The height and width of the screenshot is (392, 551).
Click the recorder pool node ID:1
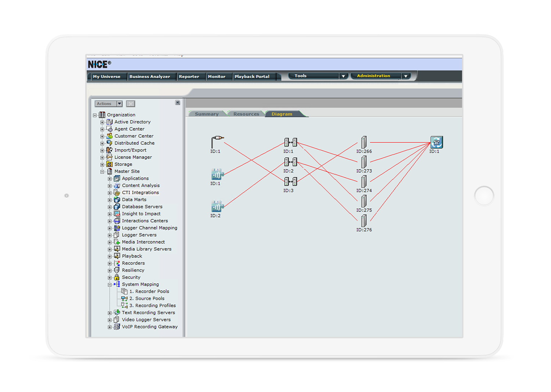tap(291, 142)
